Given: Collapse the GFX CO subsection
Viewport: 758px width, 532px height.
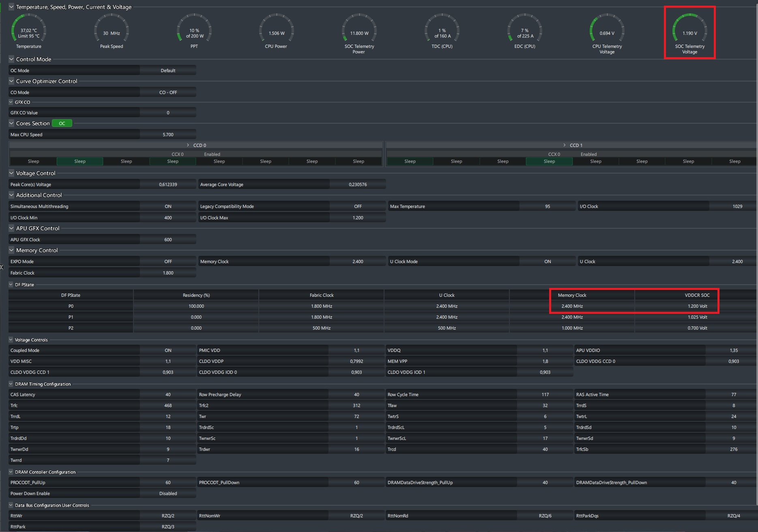Looking at the screenshot, I should coord(11,102).
